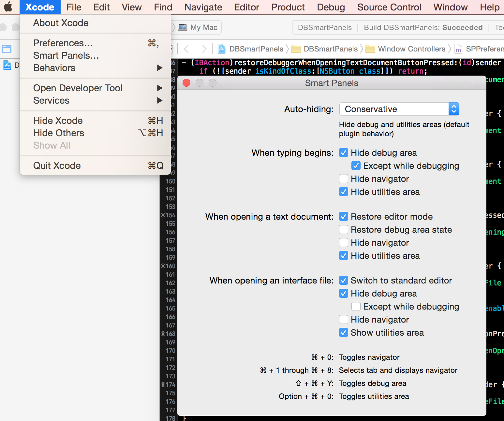This screenshot has width=504, height=421.
Task: Enable Hide navigator when typing begins
Action: click(344, 179)
